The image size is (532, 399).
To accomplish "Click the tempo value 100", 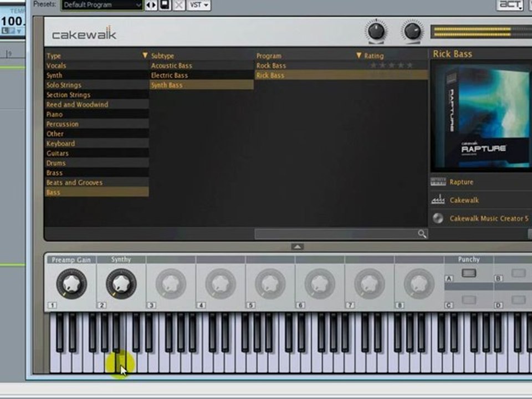I will point(12,21).
